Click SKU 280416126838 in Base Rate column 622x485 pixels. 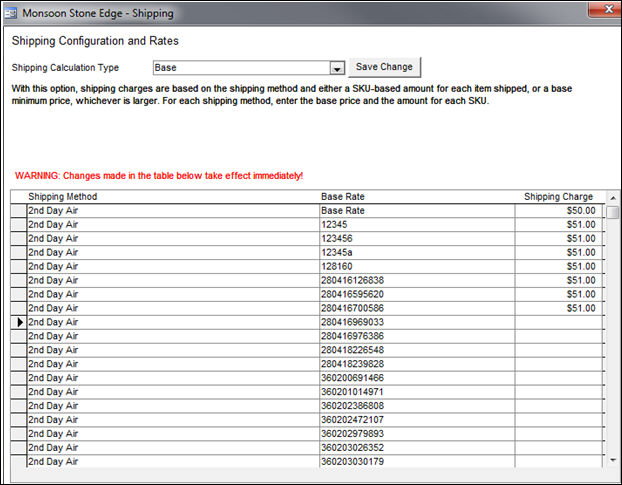(x=417, y=281)
